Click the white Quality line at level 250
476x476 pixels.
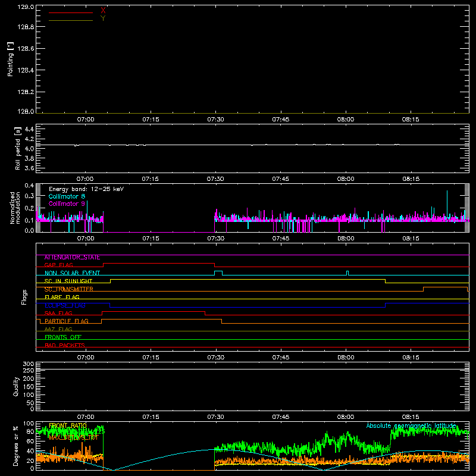point(252,369)
